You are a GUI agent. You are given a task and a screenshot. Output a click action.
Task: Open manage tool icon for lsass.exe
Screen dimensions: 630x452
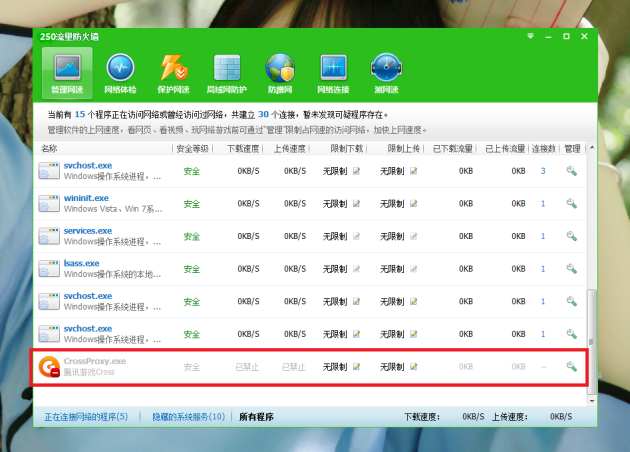point(571,269)
